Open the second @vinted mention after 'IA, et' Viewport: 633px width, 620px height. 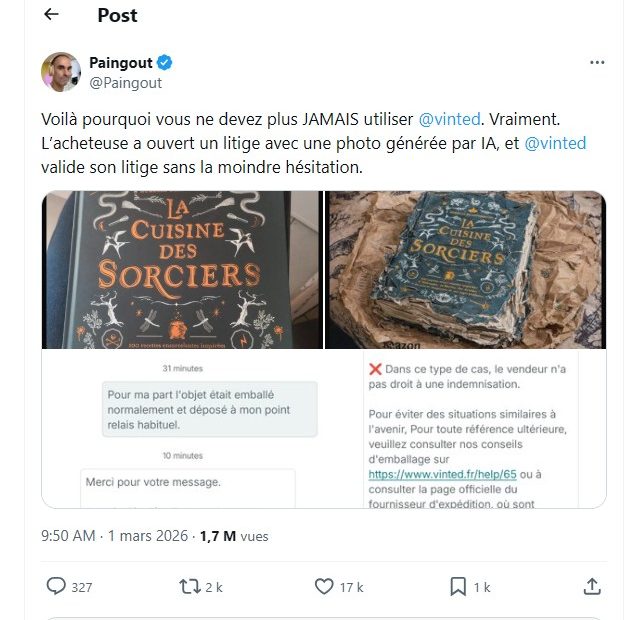[x=555, y=143]
